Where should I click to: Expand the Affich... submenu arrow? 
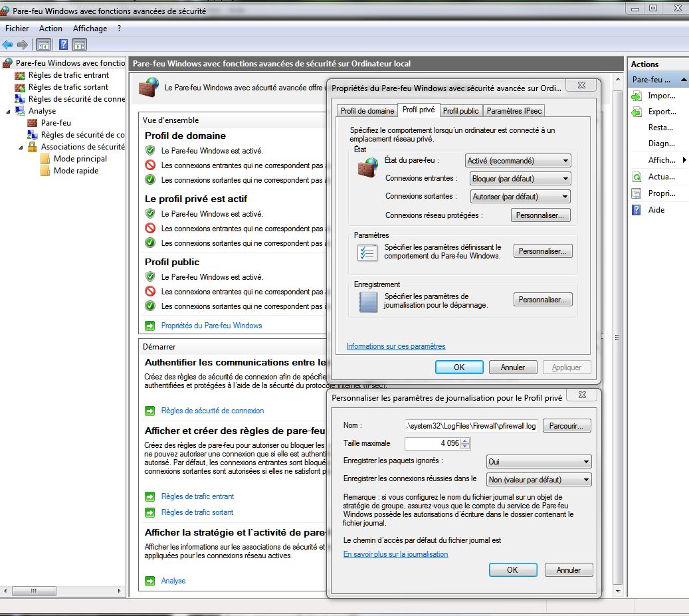click(x=684, y=160)
